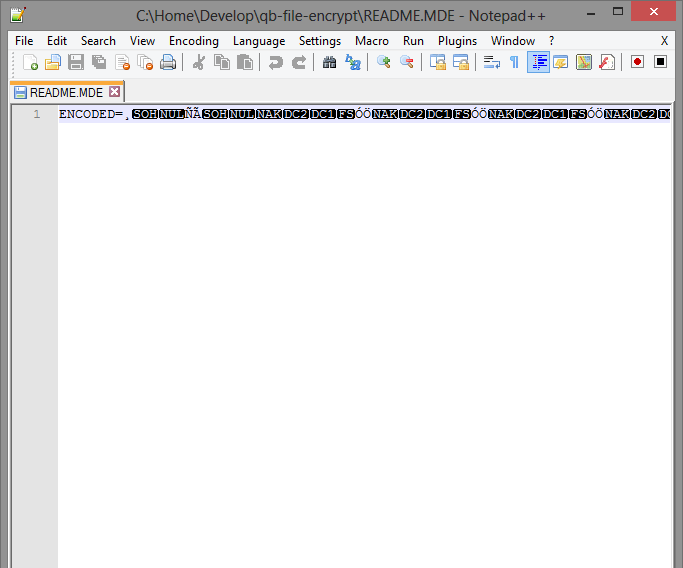Create a new file with New icon
Image resolution: width=683 pixels, height=568 pixels.
30,62
